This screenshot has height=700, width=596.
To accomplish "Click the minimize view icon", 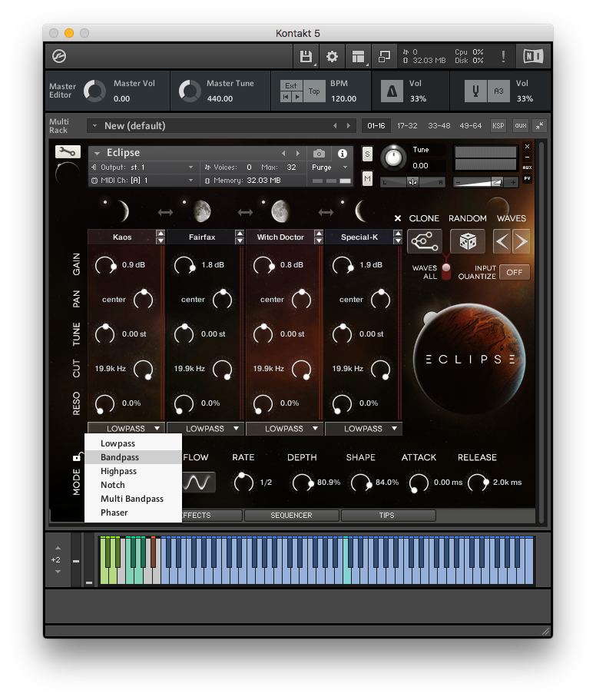I will (x=384, y=56).
